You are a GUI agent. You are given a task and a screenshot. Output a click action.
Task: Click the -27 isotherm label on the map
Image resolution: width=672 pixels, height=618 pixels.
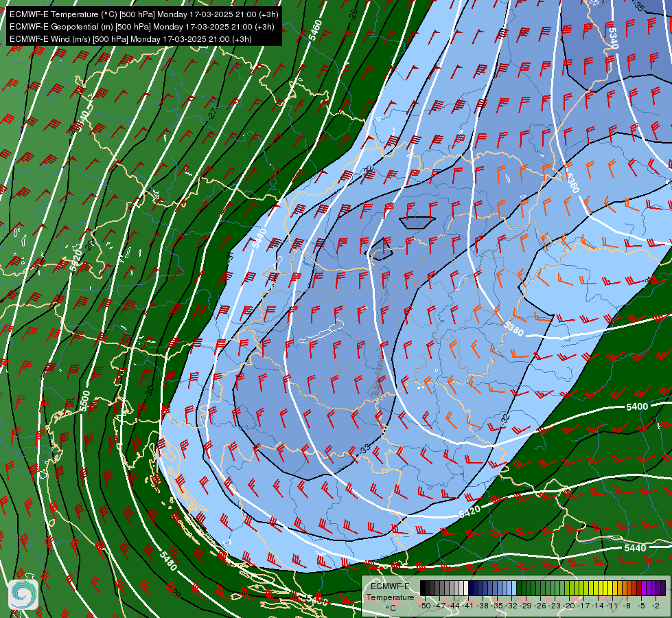coord(212,114)
